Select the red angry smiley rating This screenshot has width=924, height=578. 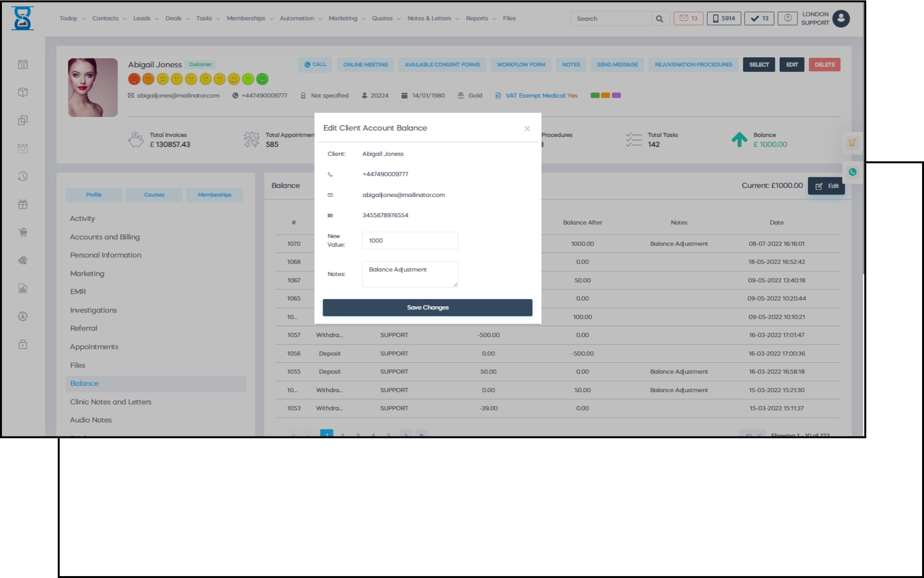(x=134, y=79)
